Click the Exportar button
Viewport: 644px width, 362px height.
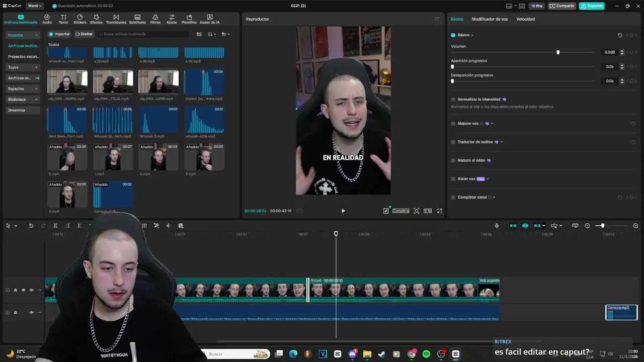592,6
